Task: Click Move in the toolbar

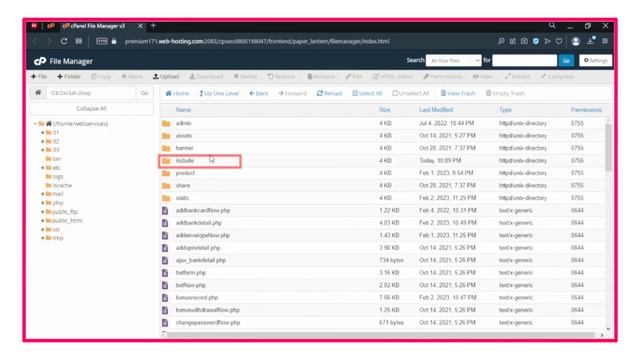Action: (132, 76)
